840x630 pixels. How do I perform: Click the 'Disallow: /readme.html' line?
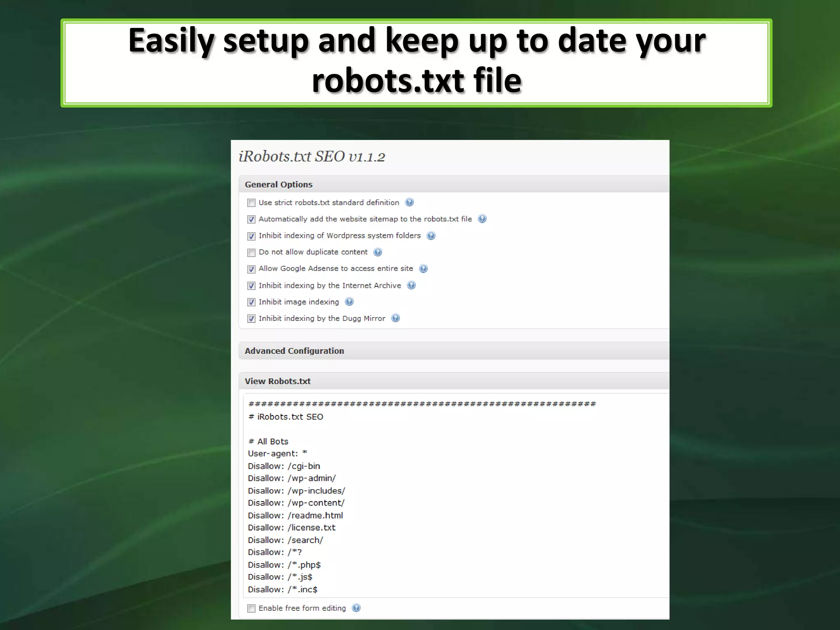click(295, 515)
